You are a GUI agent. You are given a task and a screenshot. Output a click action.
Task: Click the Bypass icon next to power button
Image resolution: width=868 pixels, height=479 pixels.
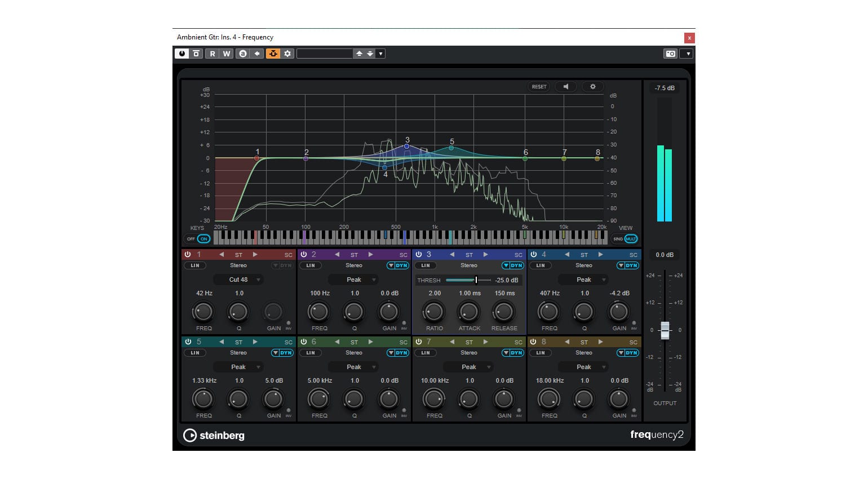196,54
